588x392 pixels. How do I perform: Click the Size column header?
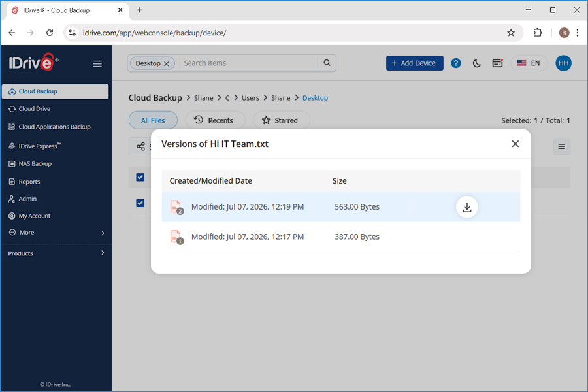(x=339, y=181)
